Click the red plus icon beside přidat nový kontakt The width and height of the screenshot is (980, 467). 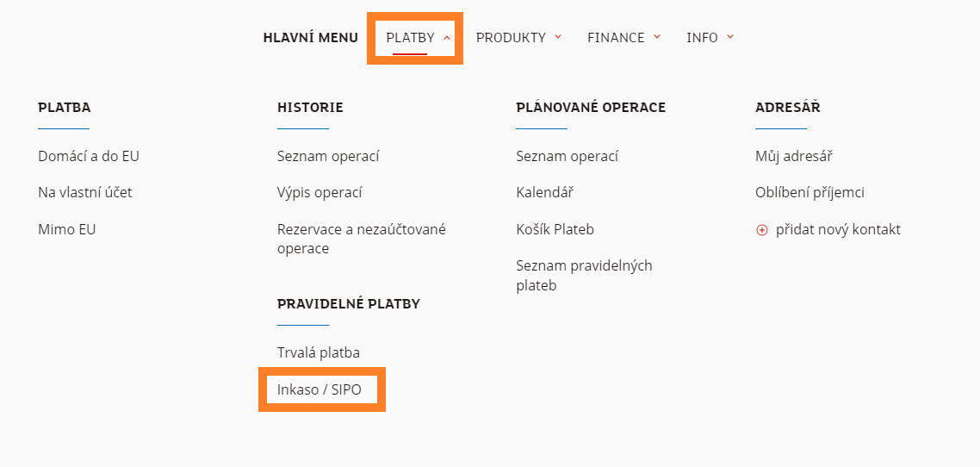pos(761,230)
